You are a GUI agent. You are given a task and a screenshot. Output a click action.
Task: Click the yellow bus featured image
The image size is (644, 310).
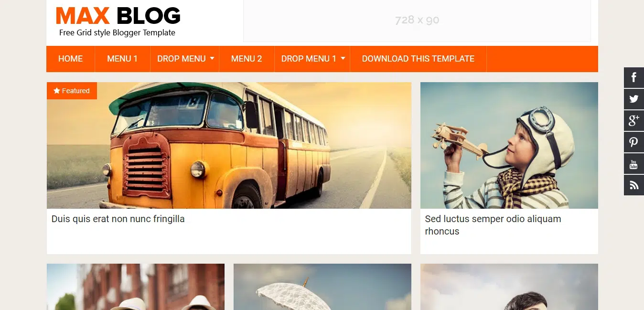tap(229, 145)
